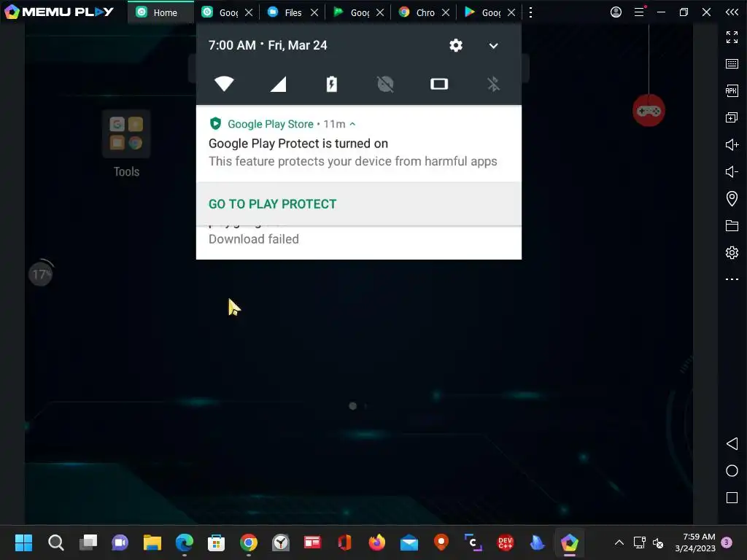Image resolution: width=747 pixels, height=560 pixels.
Task: Enter fullscreen mode from sidebar
Action: [x=732, y=36]
